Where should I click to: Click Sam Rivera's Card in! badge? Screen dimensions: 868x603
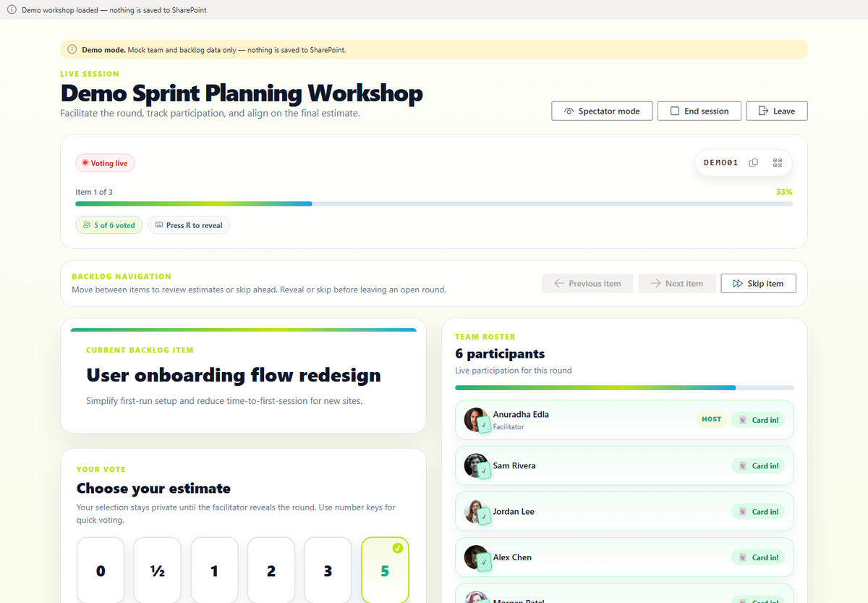pos(758,465)
